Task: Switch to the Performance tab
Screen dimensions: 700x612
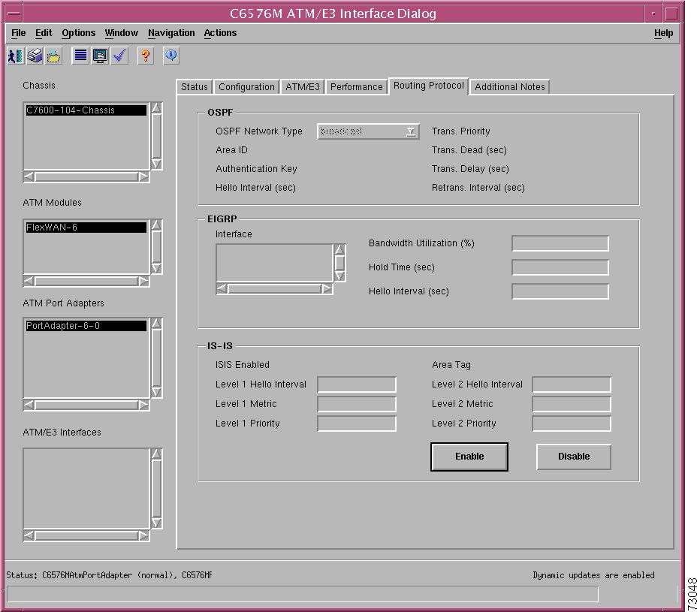Action: tap(356, 86)
